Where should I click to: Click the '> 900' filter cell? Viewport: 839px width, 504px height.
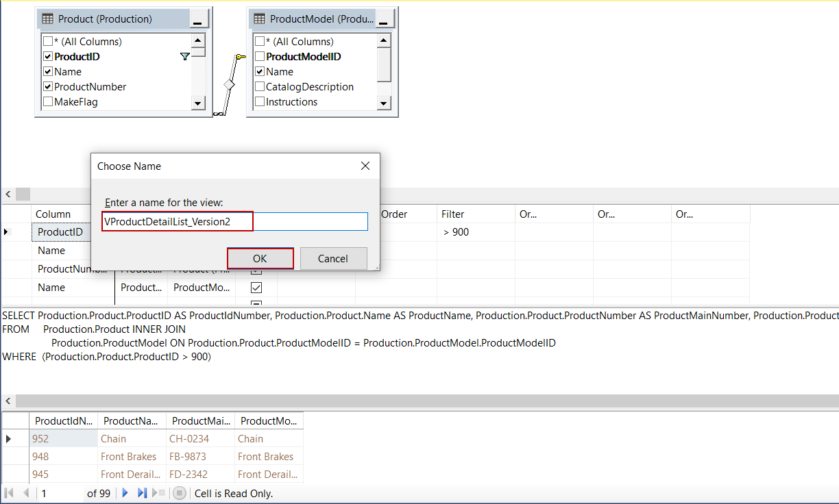(476, 232)
